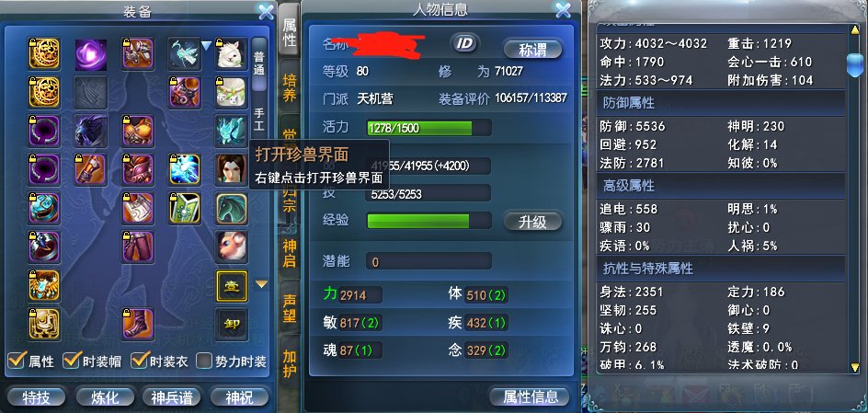Switch to the 培养 side tab
868x413 pixels.
pos(290,86)
